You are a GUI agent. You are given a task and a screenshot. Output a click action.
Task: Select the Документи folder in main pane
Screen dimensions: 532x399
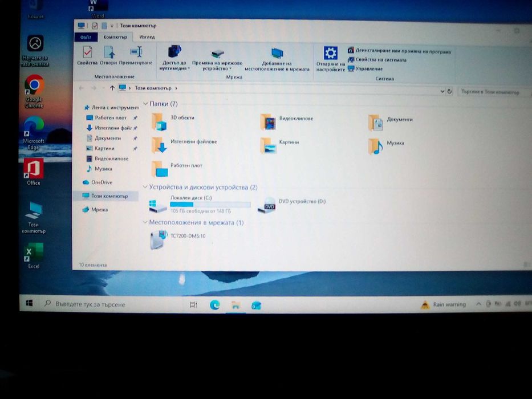[x=391, y=123]
